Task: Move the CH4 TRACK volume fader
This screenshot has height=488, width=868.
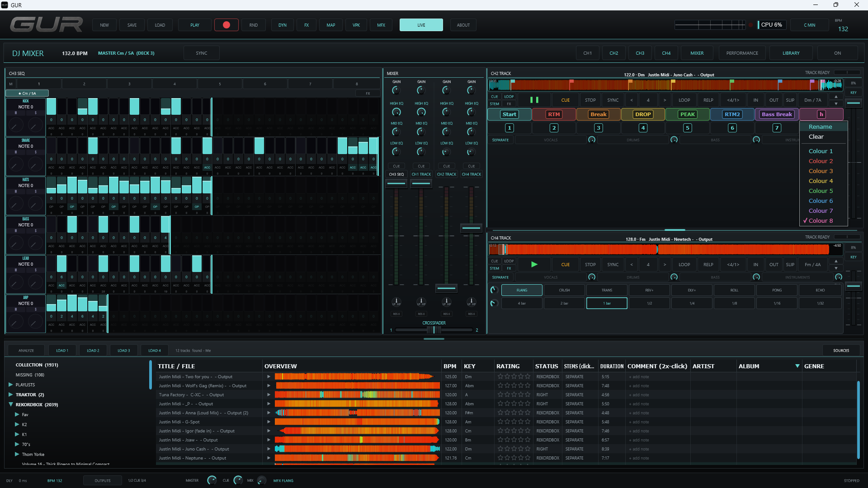Action: point(471,228)
